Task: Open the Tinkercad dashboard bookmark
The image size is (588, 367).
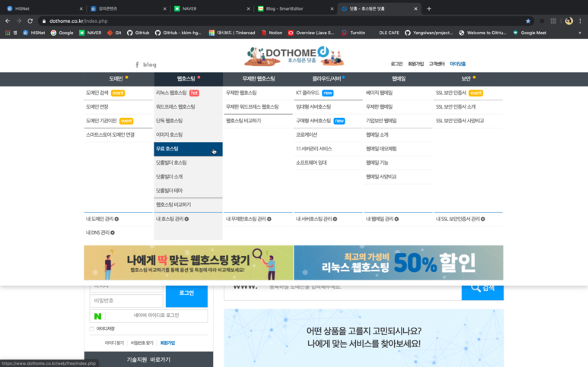Action: coord(232,33)
